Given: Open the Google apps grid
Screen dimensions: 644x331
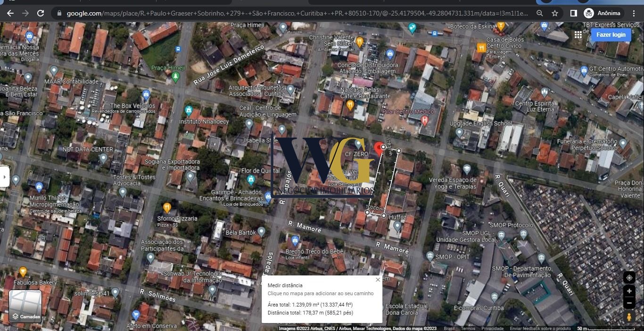Looking at the screenshot, I should point(578,35).
